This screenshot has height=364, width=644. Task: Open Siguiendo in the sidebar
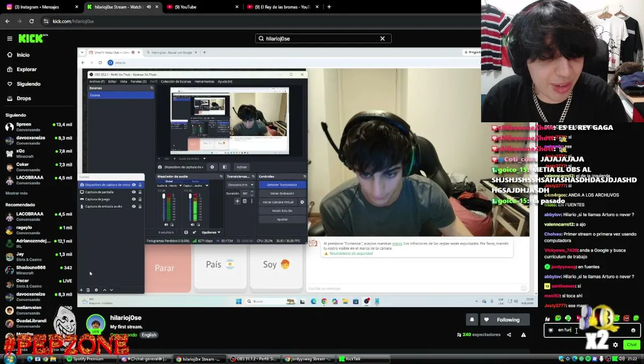click(28, 84)
